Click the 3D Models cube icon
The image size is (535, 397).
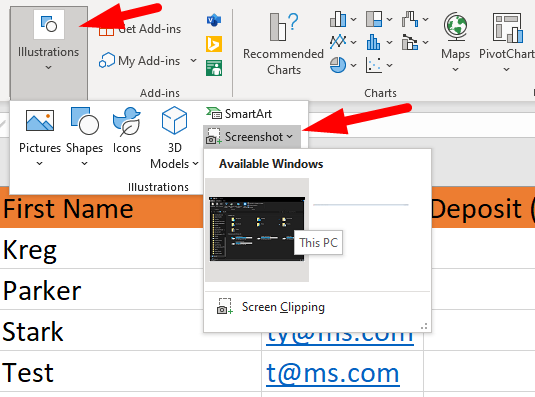pyautogui.click(x=174, y=120)
